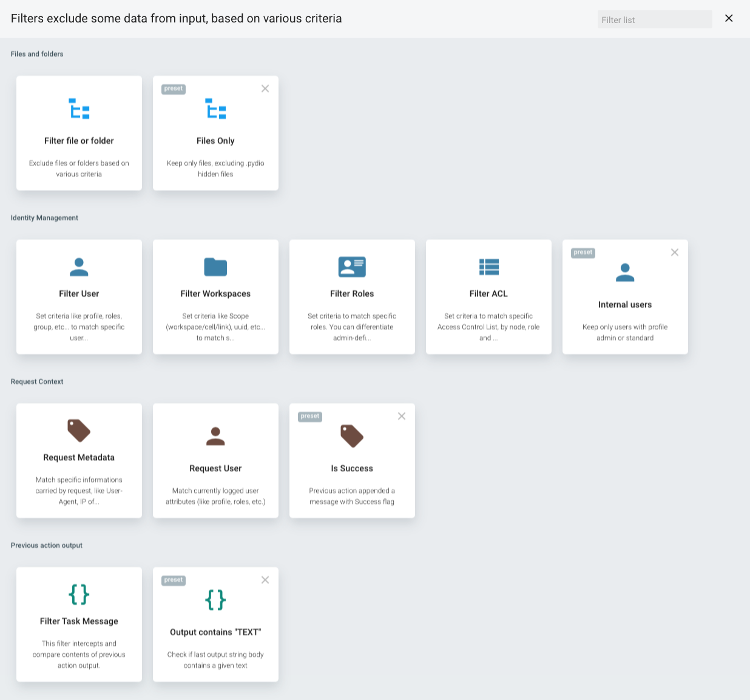This screenshot has height=700, width=750.
Task: Open the Files Only preset filter
Action: pos(215,109)
